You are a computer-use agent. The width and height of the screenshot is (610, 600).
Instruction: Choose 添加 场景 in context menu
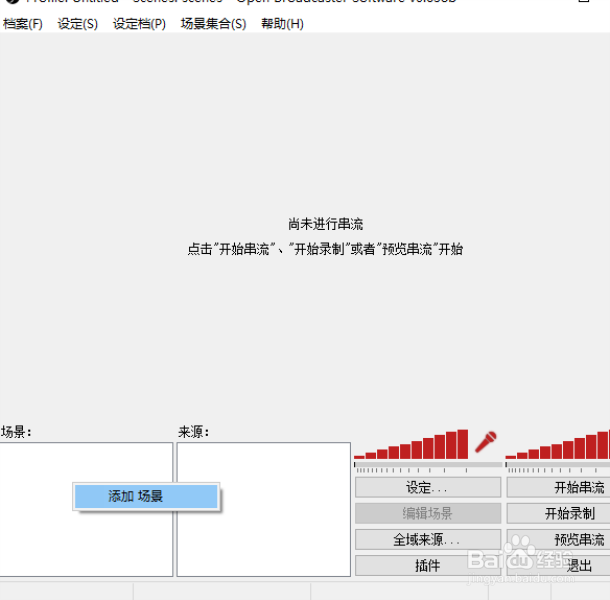[x=146, y=496]
